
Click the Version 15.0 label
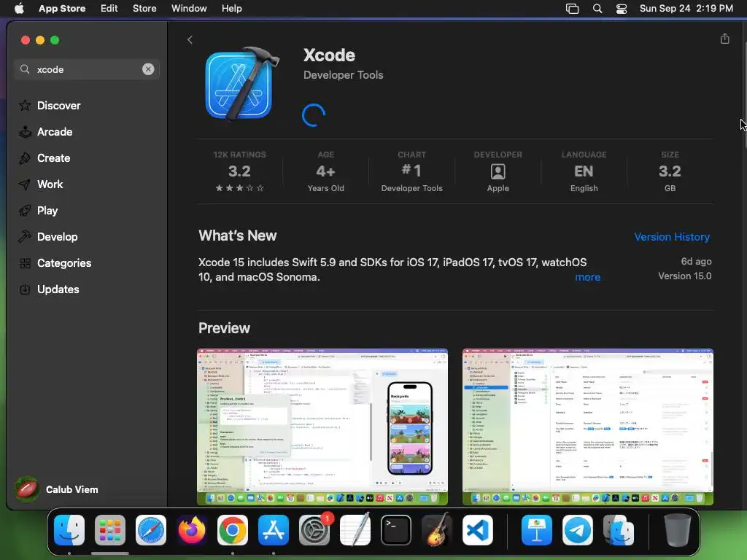click(x=684, y=276)
